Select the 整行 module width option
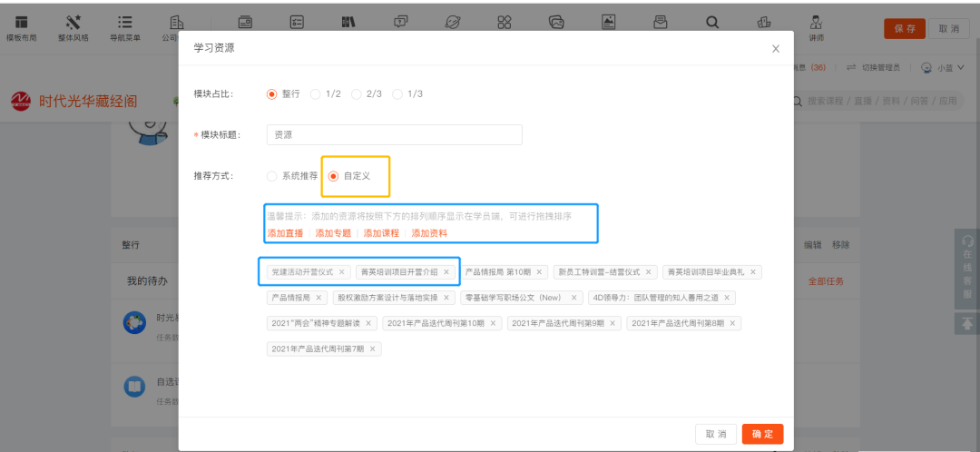The image size is (980, 452). click(x=271, y=94)
